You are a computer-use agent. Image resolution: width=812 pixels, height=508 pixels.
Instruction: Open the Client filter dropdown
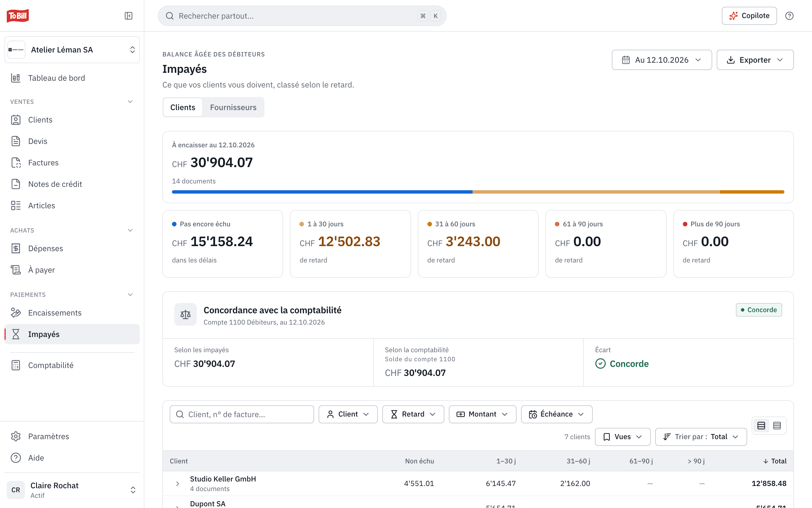(x=348, y=414)
